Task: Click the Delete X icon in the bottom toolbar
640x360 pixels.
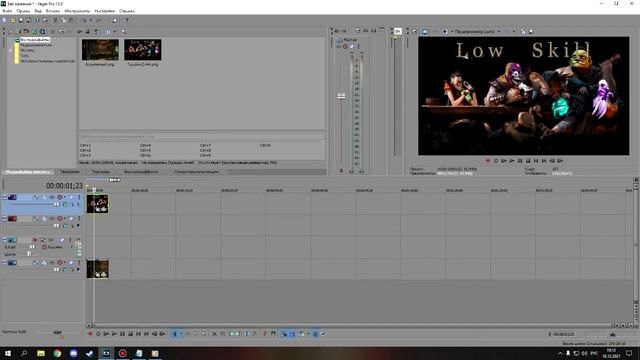Action: 214,334
